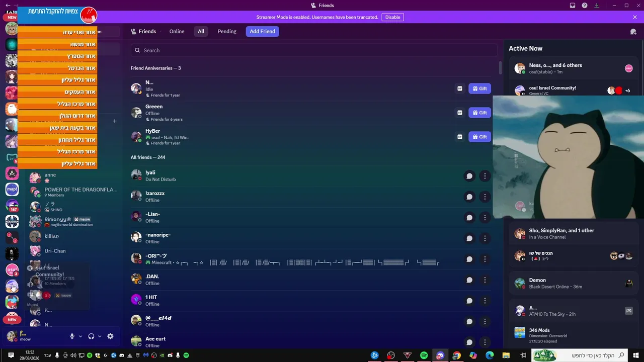Viewport: 644px width, 362px height.
Task: Open the Demon Black Desert Online activity
Action: pos(574,284)
